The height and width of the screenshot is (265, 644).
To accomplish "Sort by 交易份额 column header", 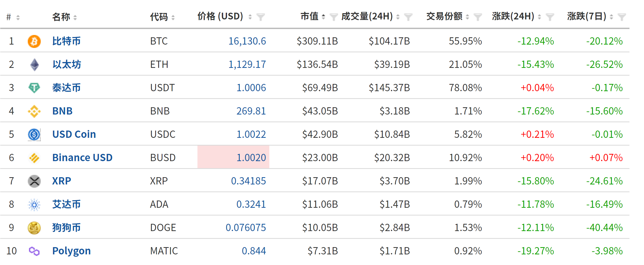I will click(x=444, y=16).
